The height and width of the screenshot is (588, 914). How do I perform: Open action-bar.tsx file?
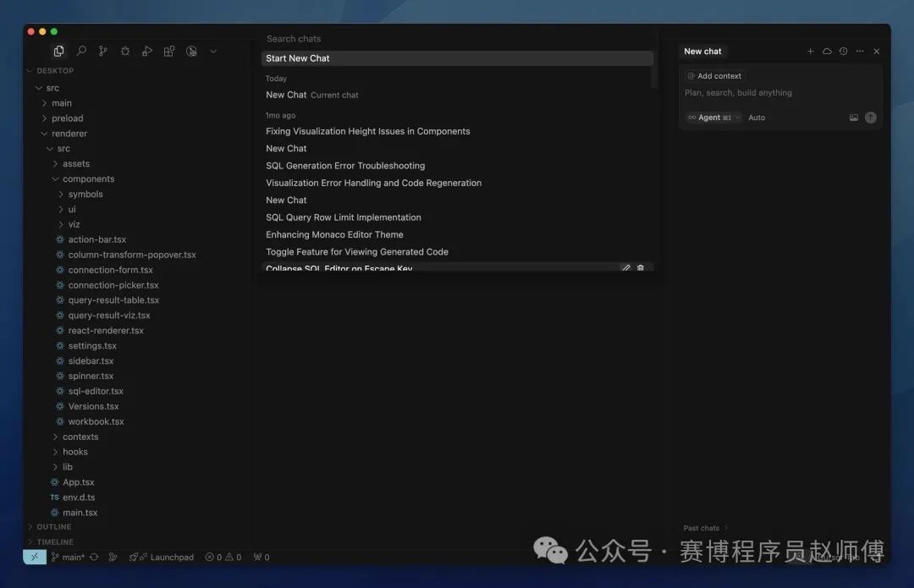point(96,239)
